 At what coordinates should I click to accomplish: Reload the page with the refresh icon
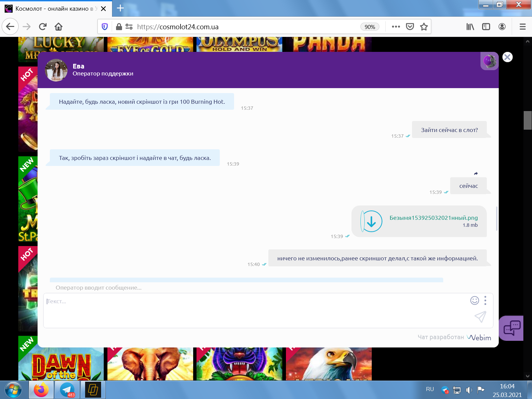coord(43,27)
